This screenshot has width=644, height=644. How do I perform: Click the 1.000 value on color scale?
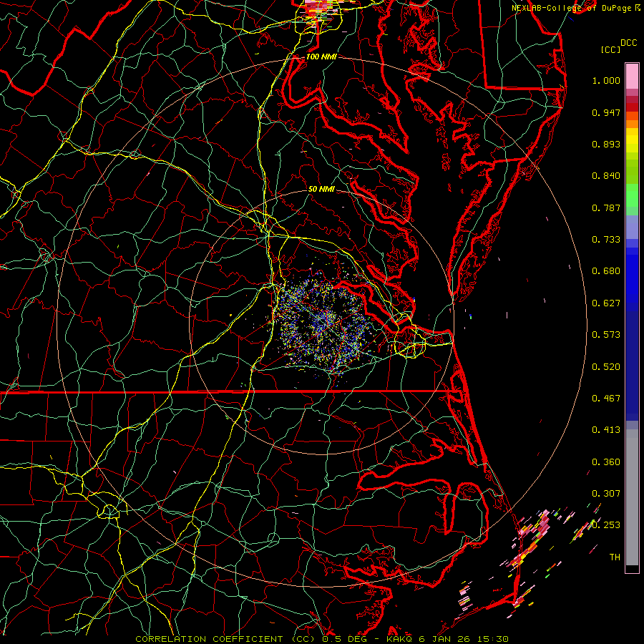pyautogui.click(x=606, y=80)
